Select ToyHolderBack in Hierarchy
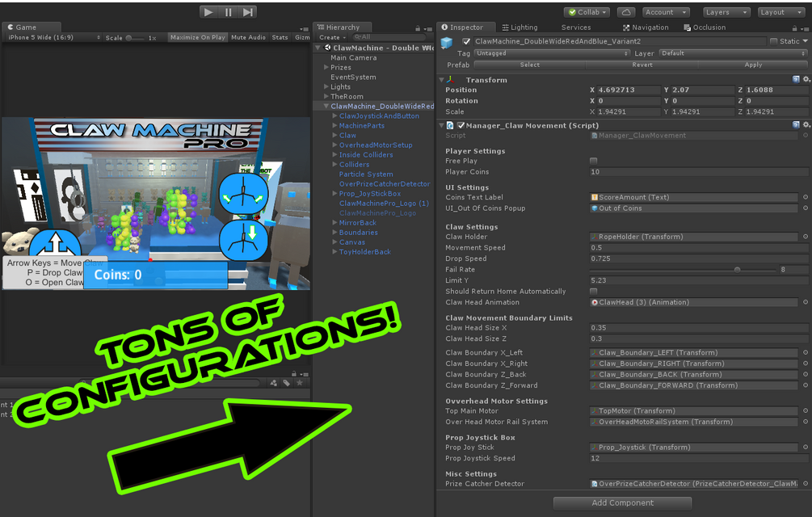The width and height of the screenshot is (812, 517). coord(364,252)
